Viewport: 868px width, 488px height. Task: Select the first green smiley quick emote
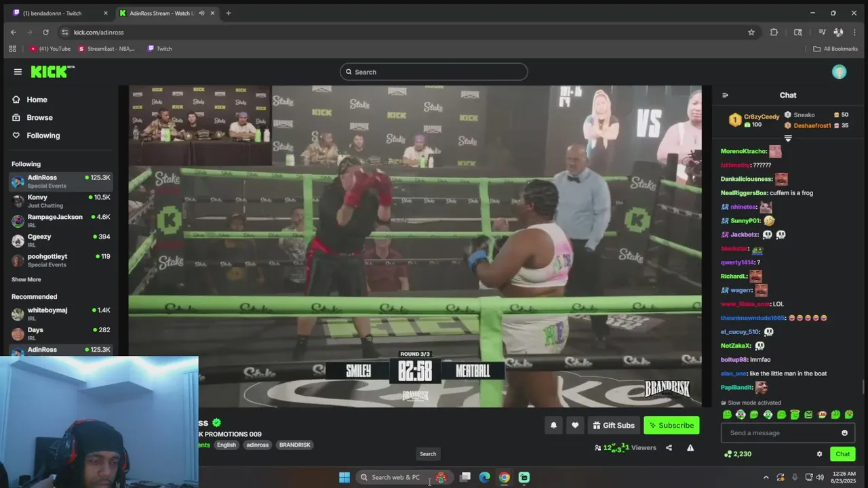(728, 415)
